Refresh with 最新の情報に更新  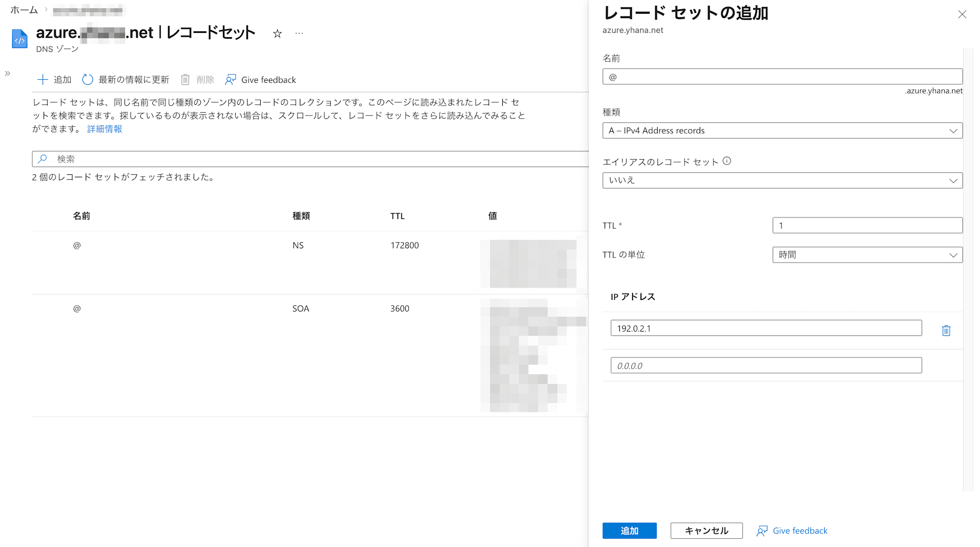125,79
